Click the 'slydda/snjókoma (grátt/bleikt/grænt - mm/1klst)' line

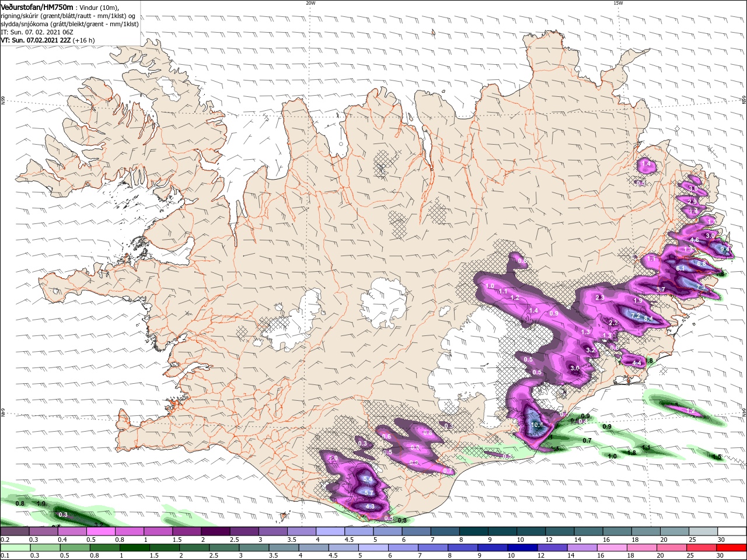pos(69,24)
